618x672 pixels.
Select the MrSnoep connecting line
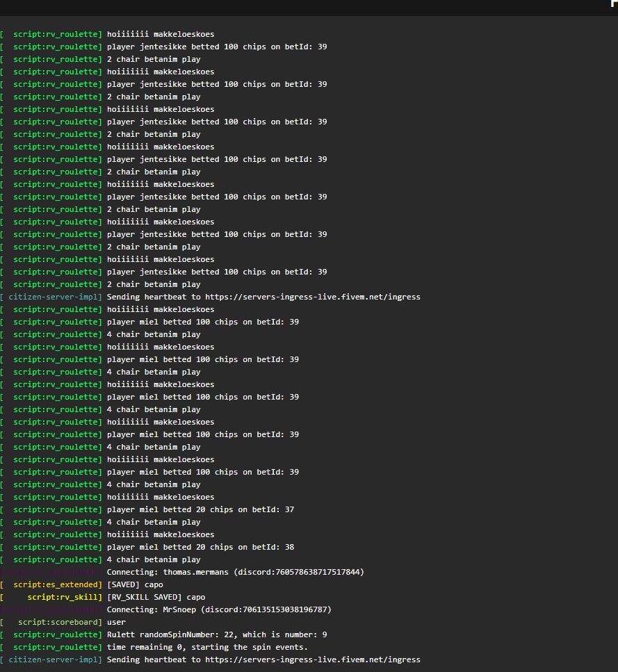coord(219,609)
